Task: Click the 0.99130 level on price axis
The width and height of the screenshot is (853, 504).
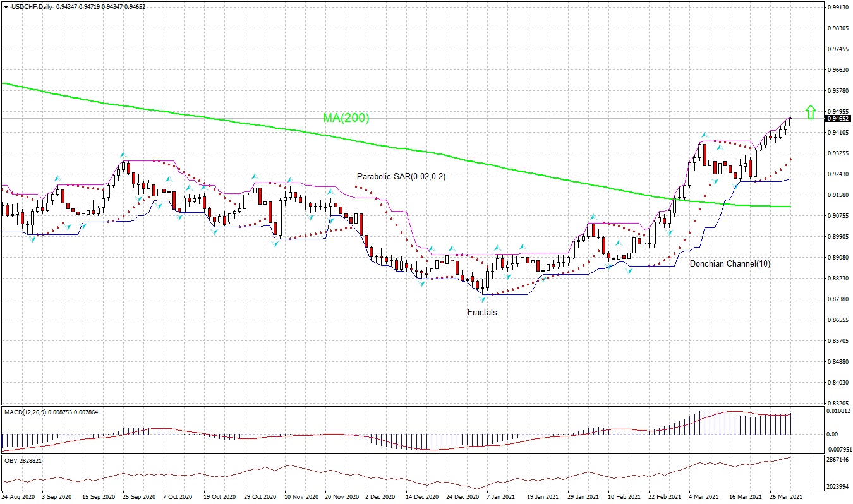Action: [x=838, y=8]
